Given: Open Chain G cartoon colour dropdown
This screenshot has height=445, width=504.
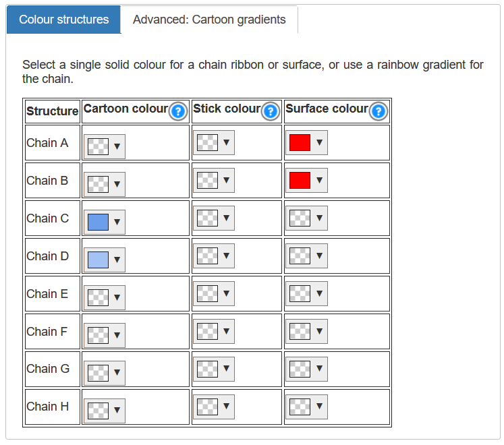Looking at the screenshot, I should pyautogui.click(x=105, y=372).
